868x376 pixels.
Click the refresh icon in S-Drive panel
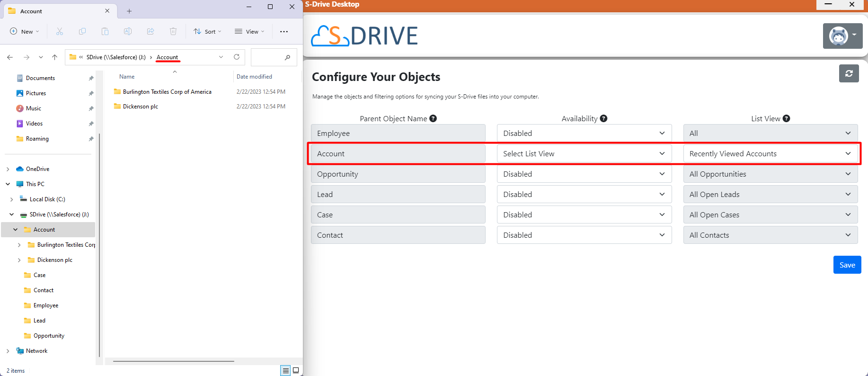(x=849, y=73)
